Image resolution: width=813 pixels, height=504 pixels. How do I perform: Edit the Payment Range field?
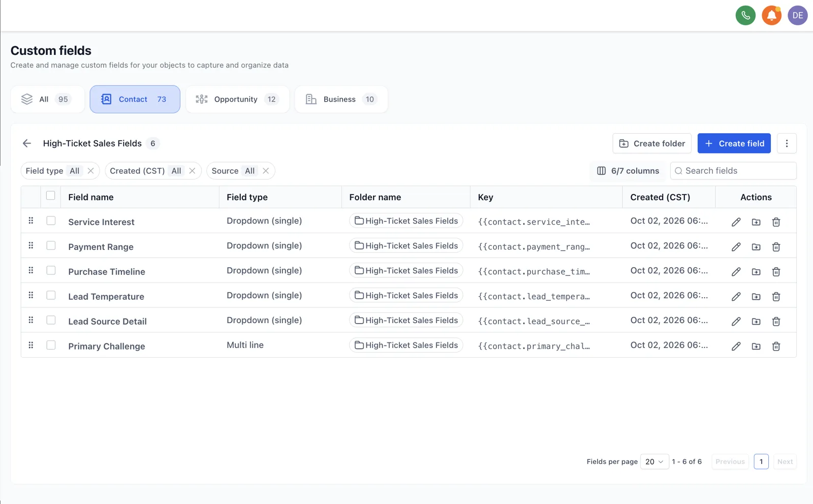[x=736, y=247]
